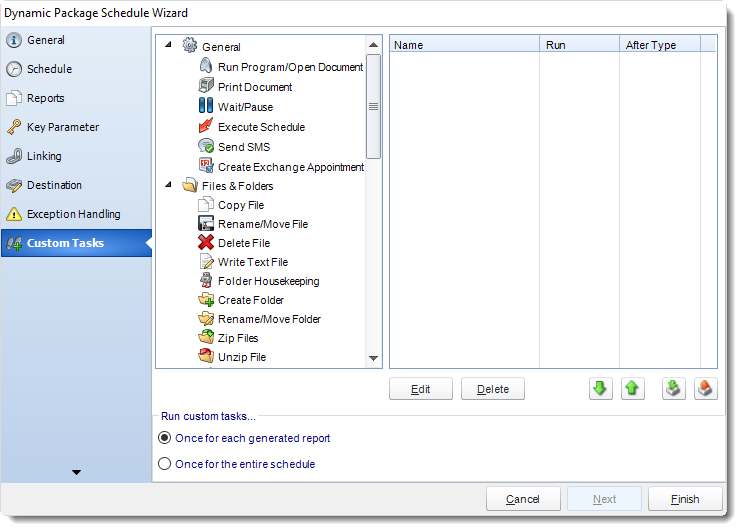Click the Name column header
The height and width of the screenshot is (531, 742).
point(464,44)
